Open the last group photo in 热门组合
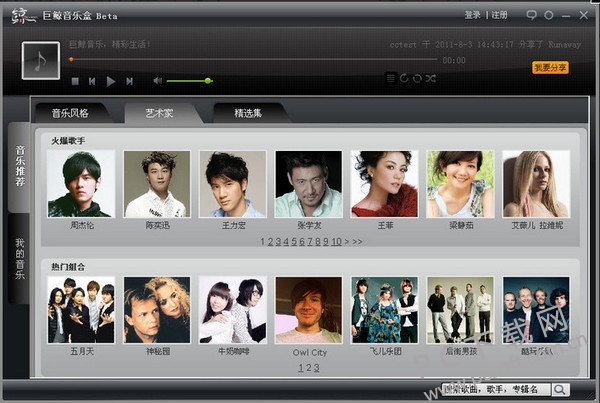Viewport: 600px width, 403px height. (x=536, y=310)
